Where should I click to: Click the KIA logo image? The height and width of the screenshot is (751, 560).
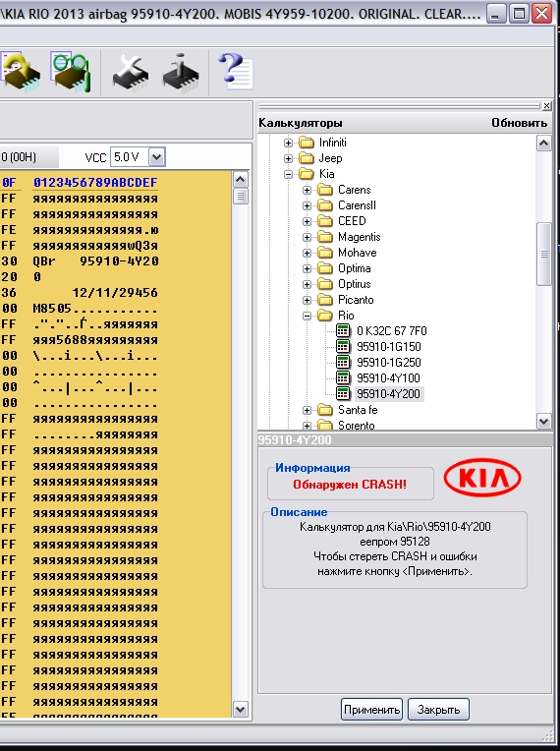pyautogui.click(x=482, y=478)
